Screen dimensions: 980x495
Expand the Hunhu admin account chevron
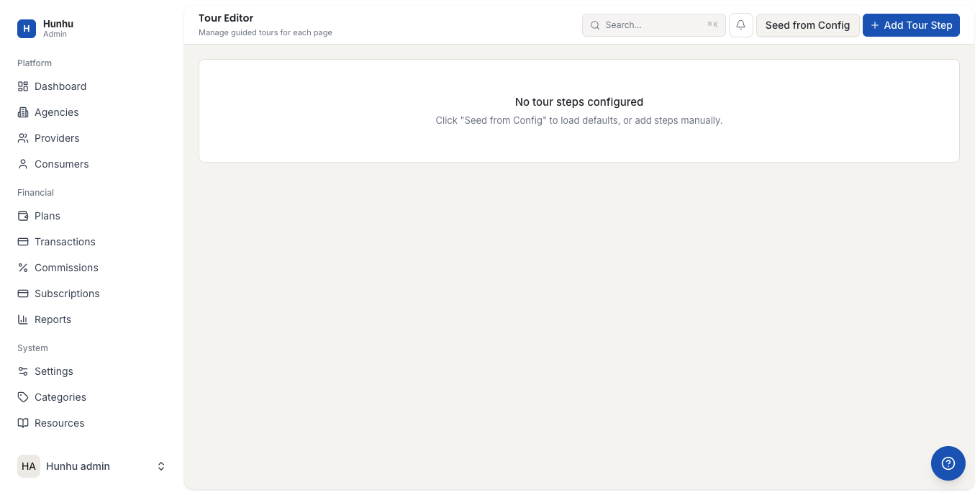point(161,466)
